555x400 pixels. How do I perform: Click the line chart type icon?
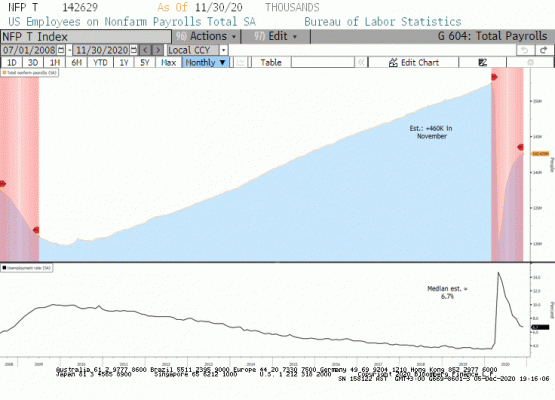(x=241, y=63)
